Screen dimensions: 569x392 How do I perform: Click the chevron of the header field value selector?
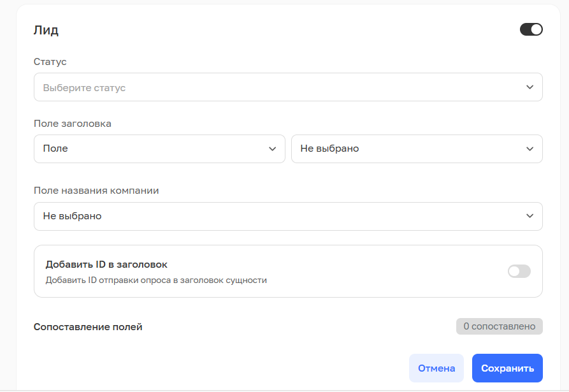[x=529, y=149]
